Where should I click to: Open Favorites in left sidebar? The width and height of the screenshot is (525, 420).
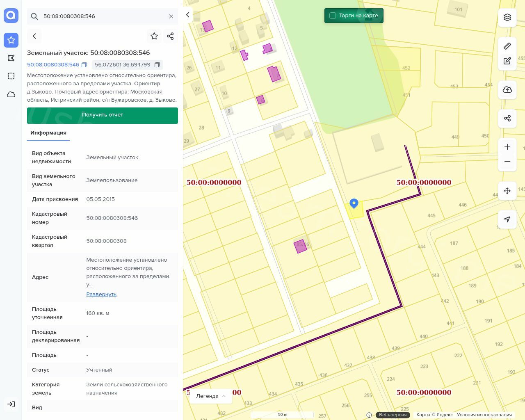pyautogui.click(x=11, y=40)
